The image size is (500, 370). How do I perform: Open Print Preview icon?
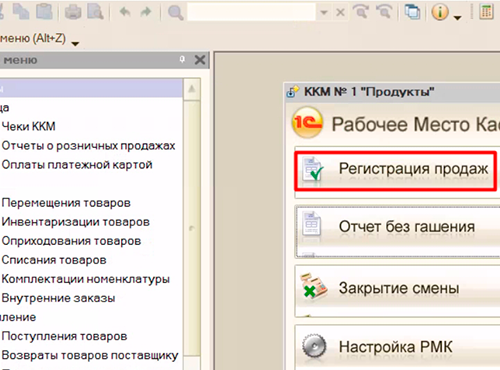point(95,12)
